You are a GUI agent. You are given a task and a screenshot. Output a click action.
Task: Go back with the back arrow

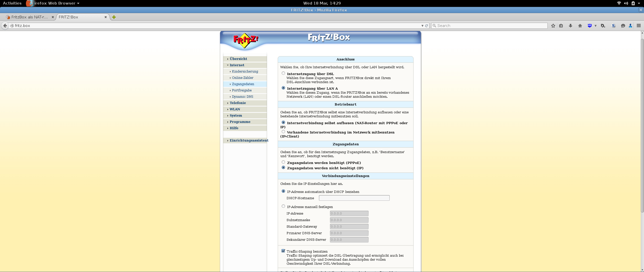click(x=5, y=26)
